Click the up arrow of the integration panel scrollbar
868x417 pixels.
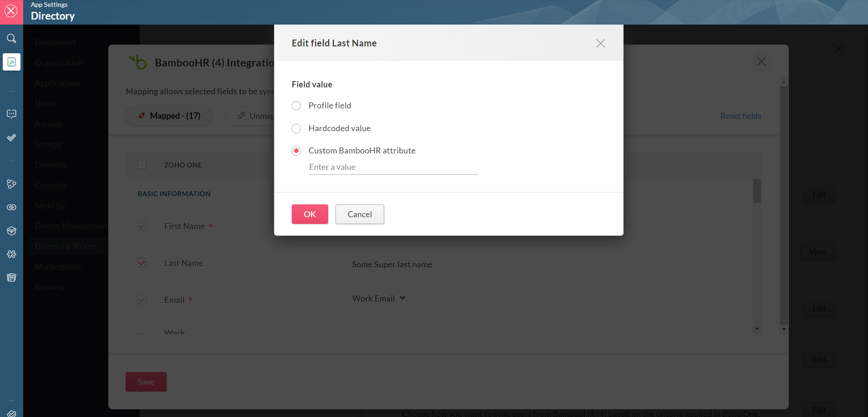(x=784, y=82)
